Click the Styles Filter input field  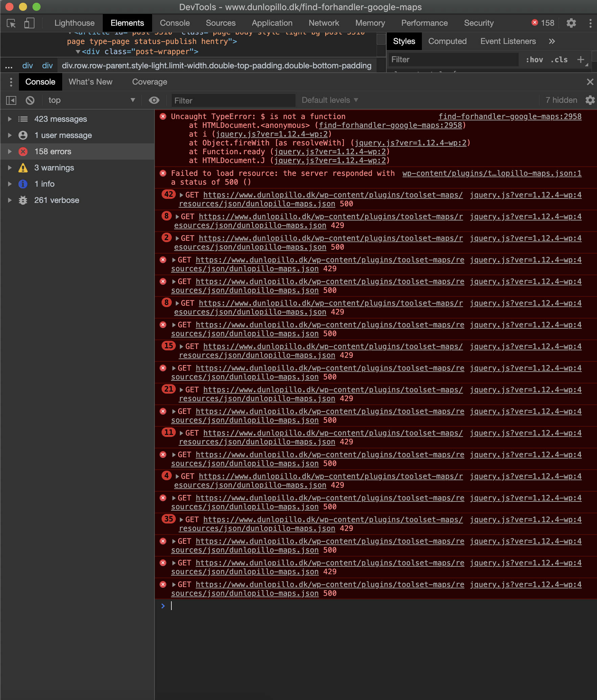tap(453, 60)
